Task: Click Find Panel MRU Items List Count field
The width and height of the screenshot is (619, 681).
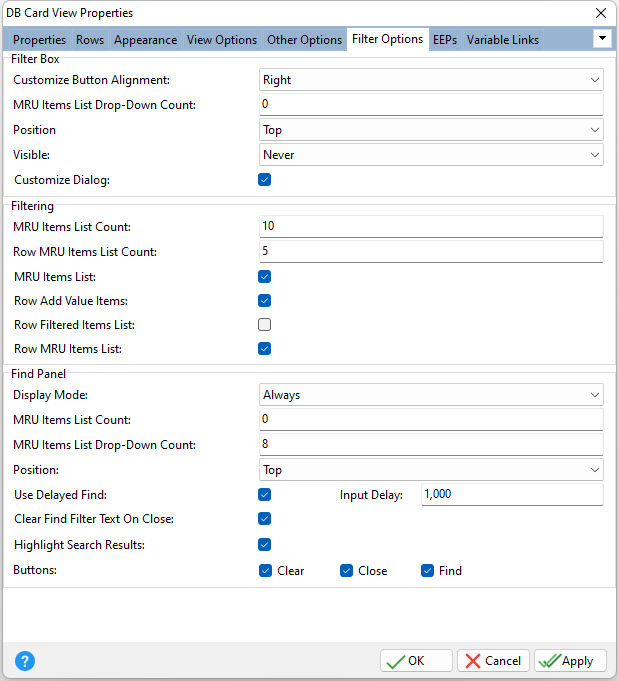Action: click(x=431, y=419)
